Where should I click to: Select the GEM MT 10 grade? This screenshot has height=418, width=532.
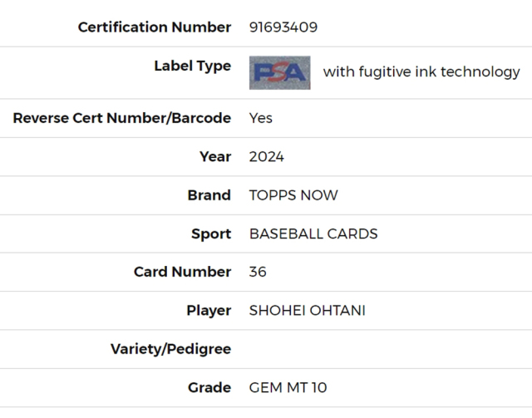pos(288,387)
